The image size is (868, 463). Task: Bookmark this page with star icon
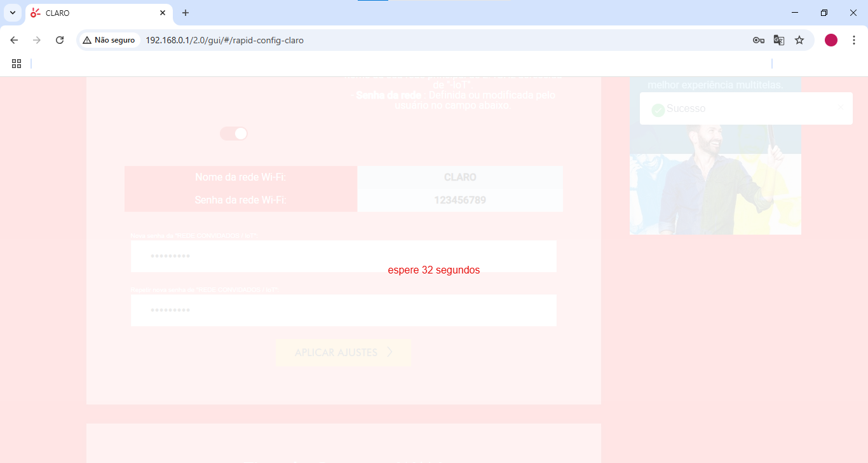pos(799,40)
